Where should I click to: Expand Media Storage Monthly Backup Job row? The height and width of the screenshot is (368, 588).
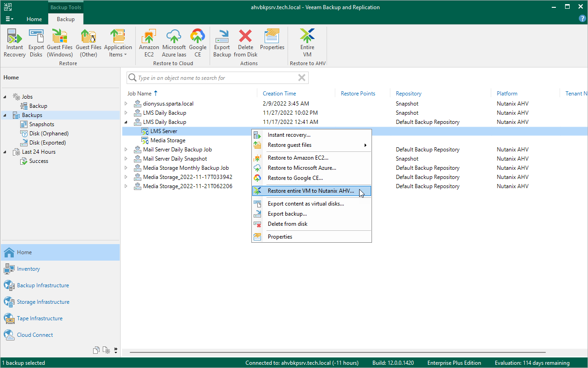click(126, 168)
